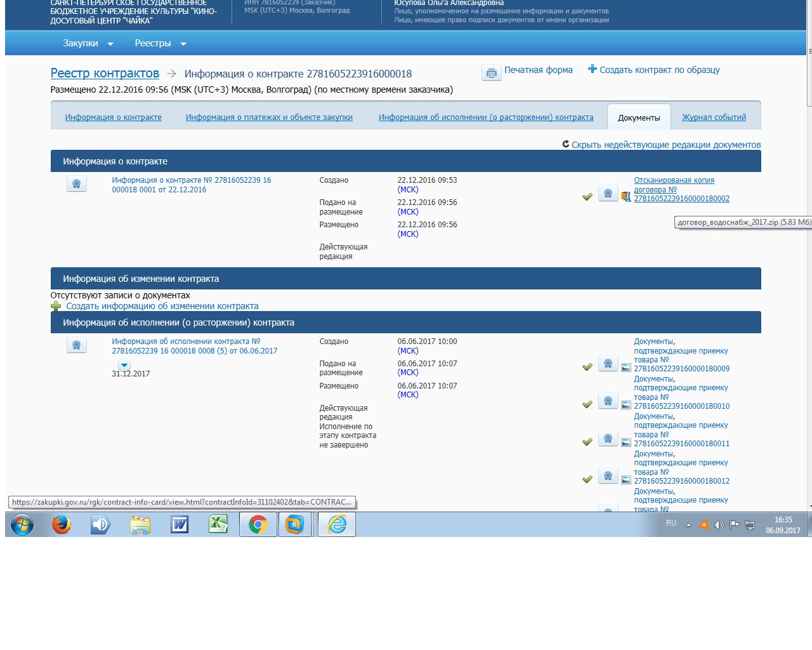Switch to Google Chrome in the taskbar
Screen dimensions: 812x650
258,524
